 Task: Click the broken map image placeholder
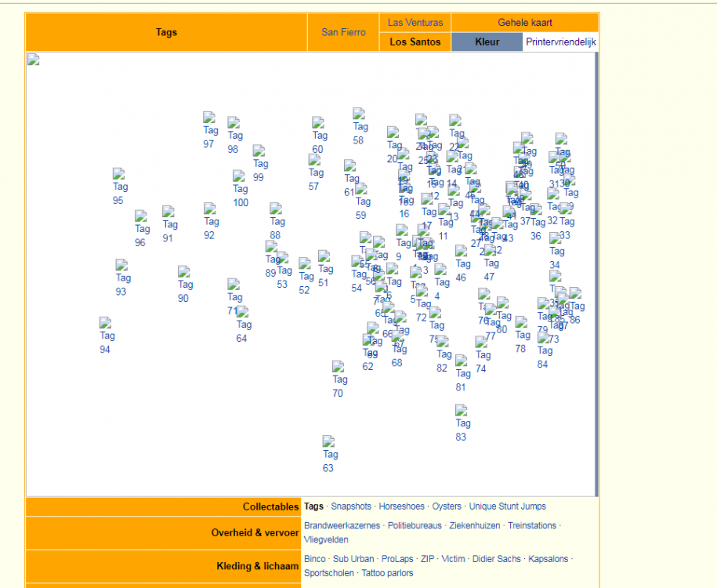click(34, 60)
